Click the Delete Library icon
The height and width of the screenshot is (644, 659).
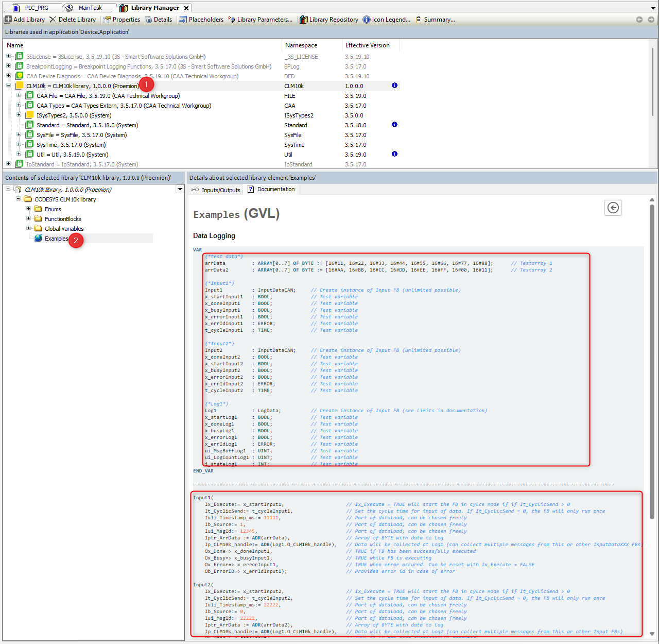pyautogui.click(x=53, y=20)
